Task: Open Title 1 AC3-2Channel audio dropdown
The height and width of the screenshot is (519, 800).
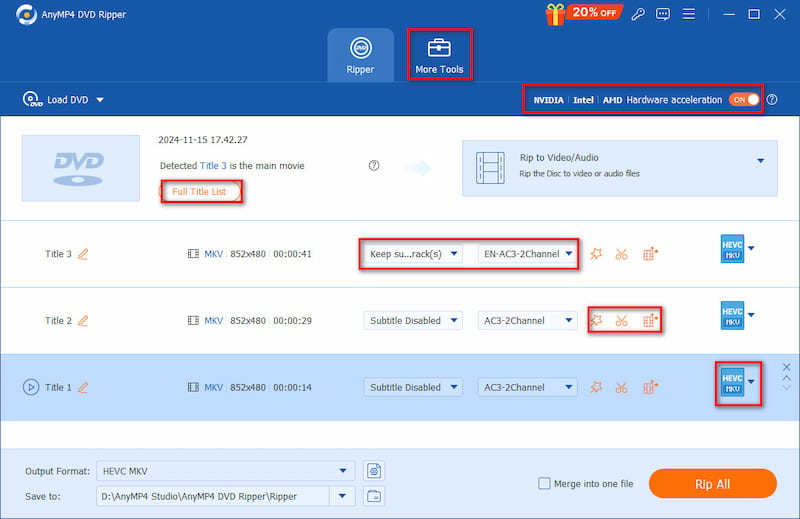Action: click(x=527, y=387)
